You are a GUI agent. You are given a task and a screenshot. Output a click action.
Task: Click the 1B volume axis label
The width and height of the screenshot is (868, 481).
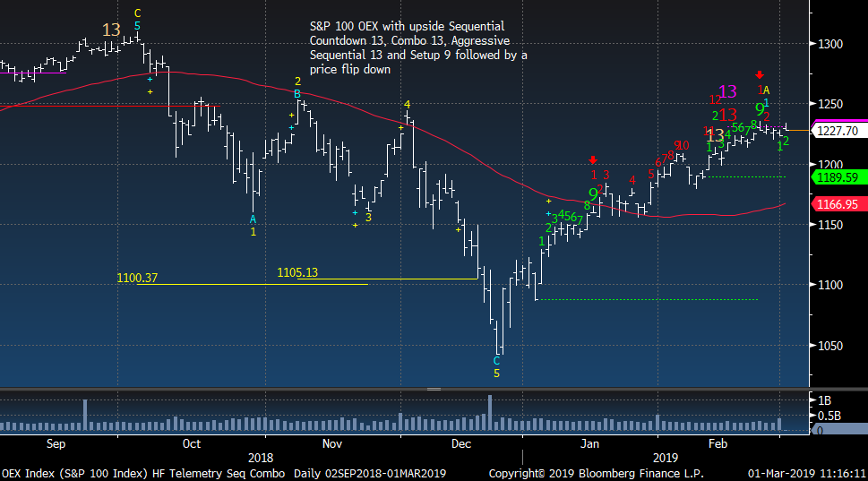click(825, 400)
